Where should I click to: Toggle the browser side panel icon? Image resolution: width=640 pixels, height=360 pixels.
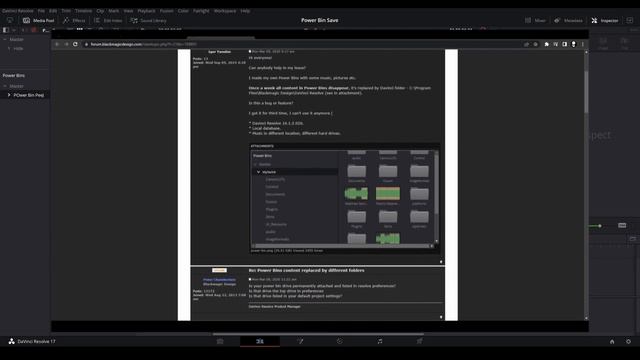tap(564, 44)
